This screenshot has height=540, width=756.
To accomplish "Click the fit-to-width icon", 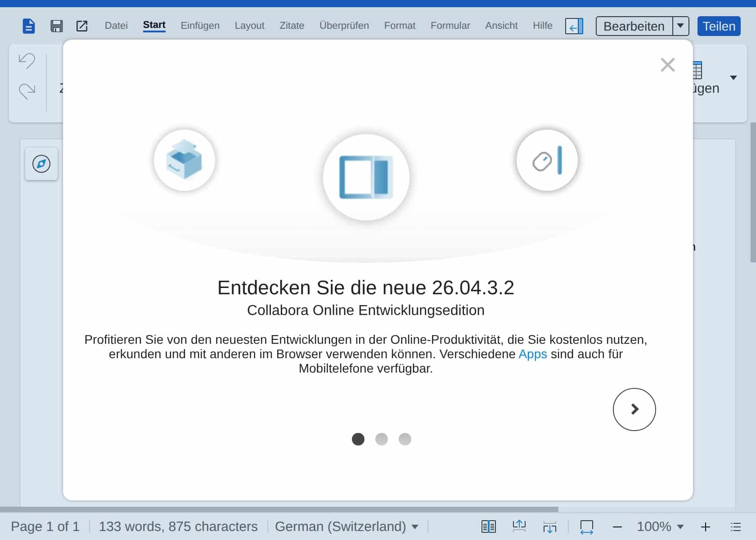I will click(x=587, y=526).
